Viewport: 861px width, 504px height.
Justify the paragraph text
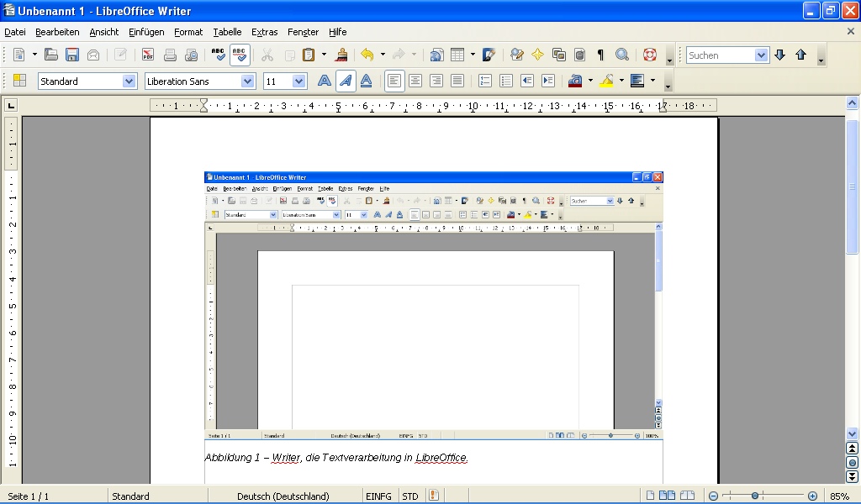click(x=457, y=81)
